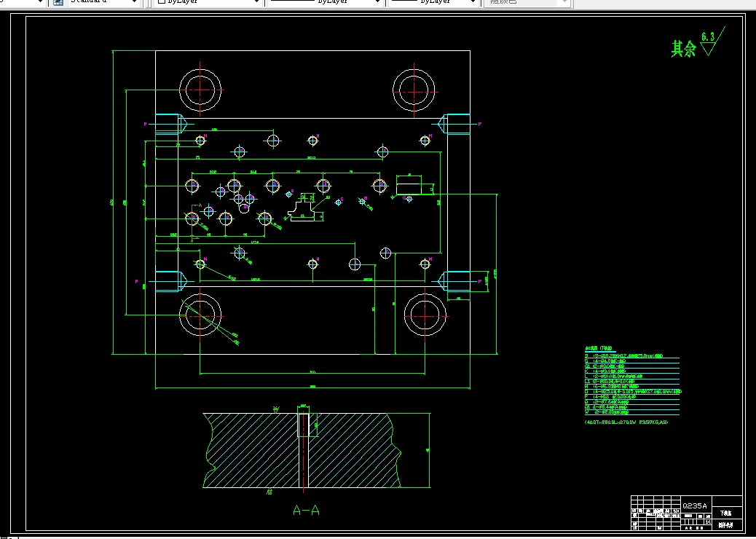
Task: Pick the bottom-left guide pin hole center
Action: coord(200,316)
